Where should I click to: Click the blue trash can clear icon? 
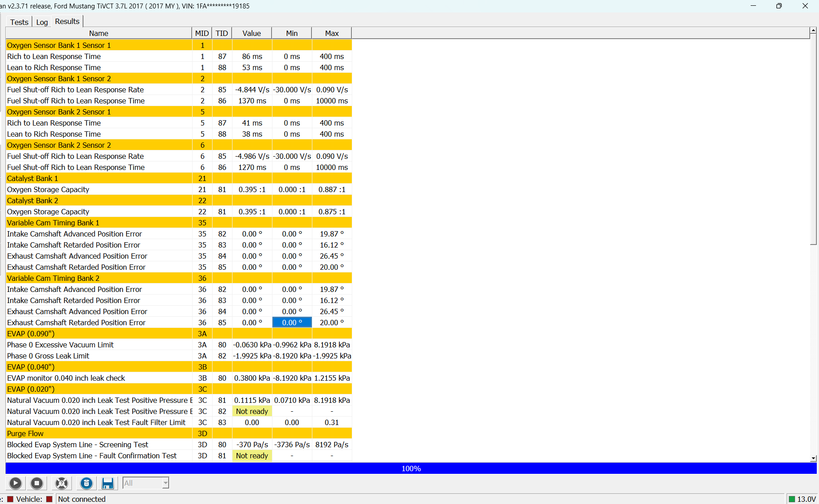pyautogui.click(x=87, y=483)
